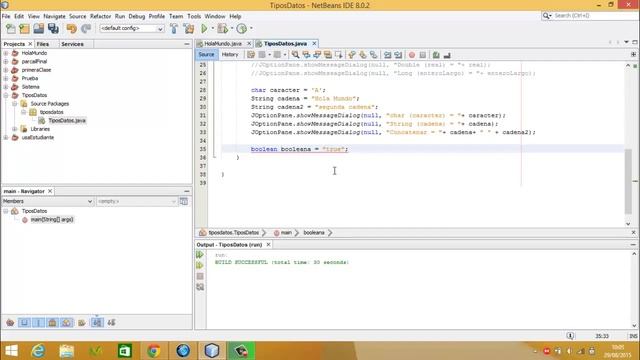Open the Debug Project dropdown arrow

[x=232, y=29]
